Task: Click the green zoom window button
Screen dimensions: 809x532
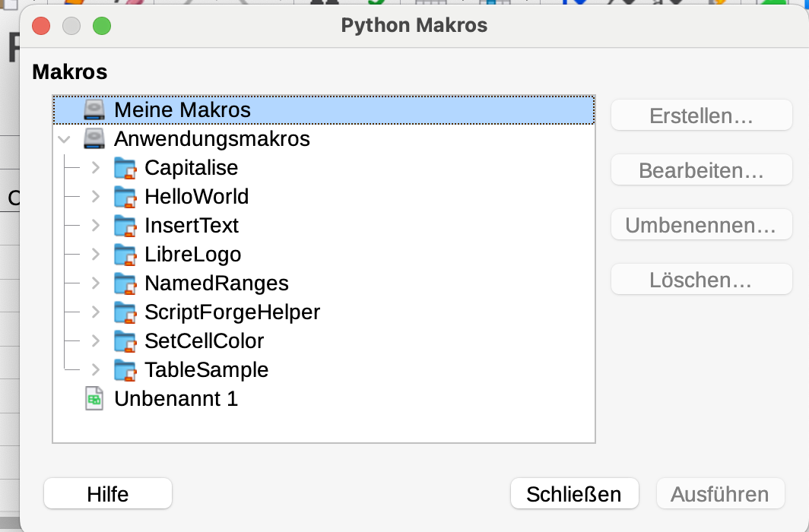Action: (102, 26)
